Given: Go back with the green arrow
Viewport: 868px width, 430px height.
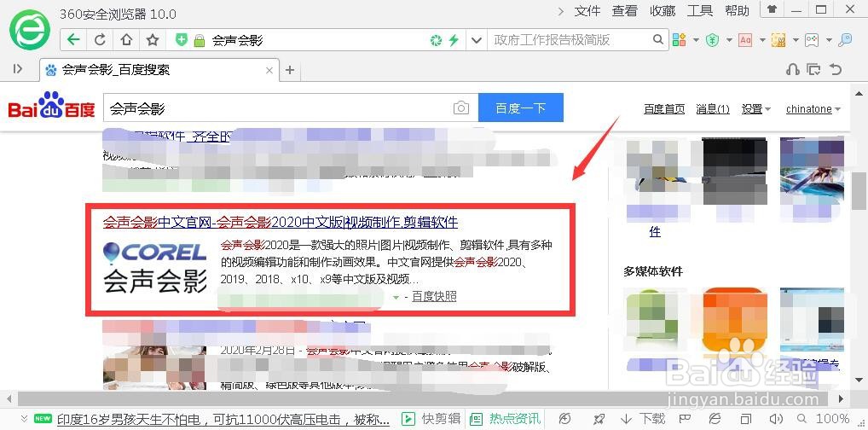Looking at the screenshot, I should tap(73, 40).
